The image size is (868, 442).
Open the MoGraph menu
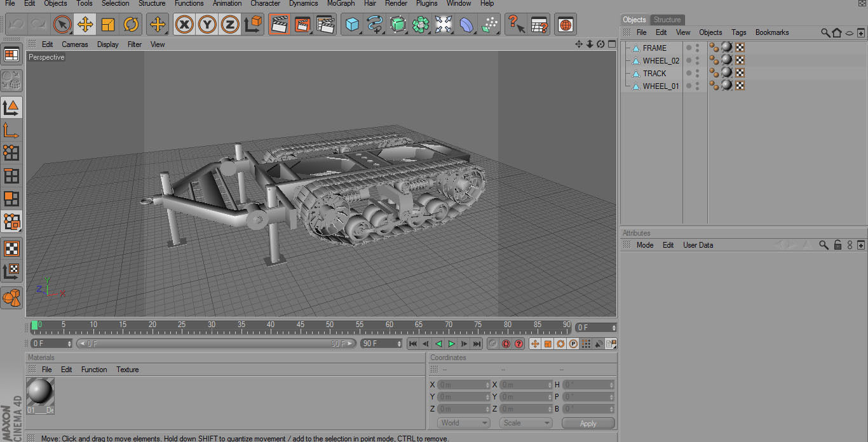tap(341, 3)
